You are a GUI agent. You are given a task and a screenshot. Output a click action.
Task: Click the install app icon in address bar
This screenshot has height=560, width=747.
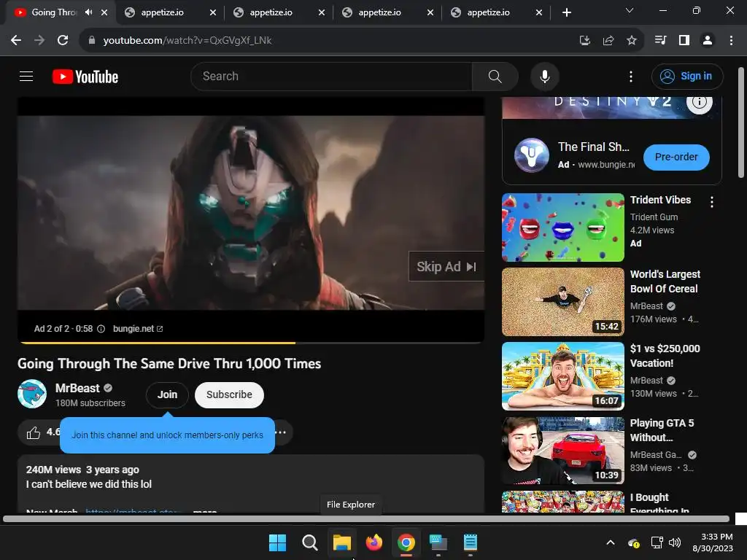(x=585, y=41)
